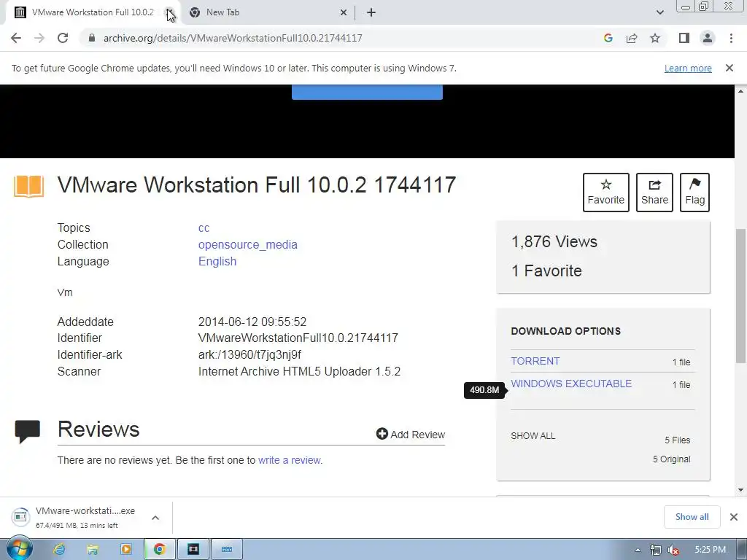Viewport: 747px width, 560px height.
Task: Open the opensource_media collection link
Action: pyautogui.click(x=248, y=245)
